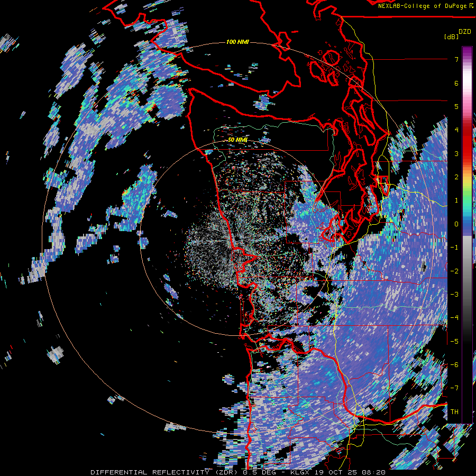Click the DZD legend title
Image resolution: width=476 pixels, height=476 pixels.
pos(464,32)
